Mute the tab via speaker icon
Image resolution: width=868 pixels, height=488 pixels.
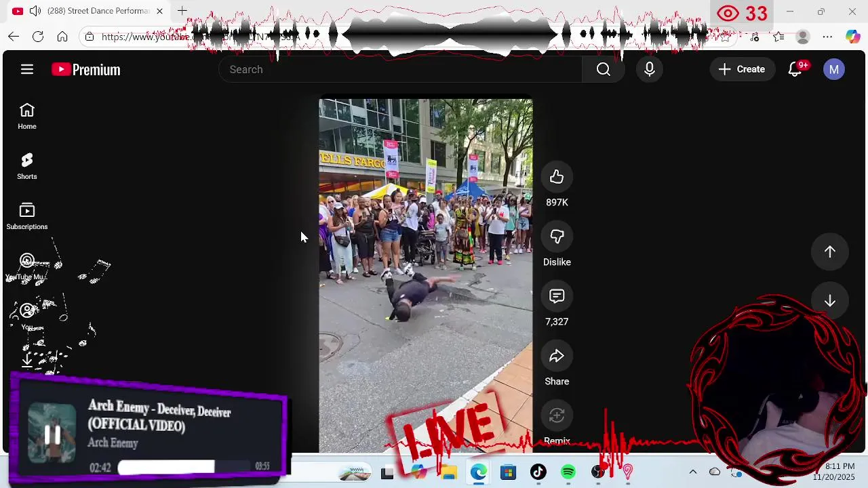click(x=35, y=11)
